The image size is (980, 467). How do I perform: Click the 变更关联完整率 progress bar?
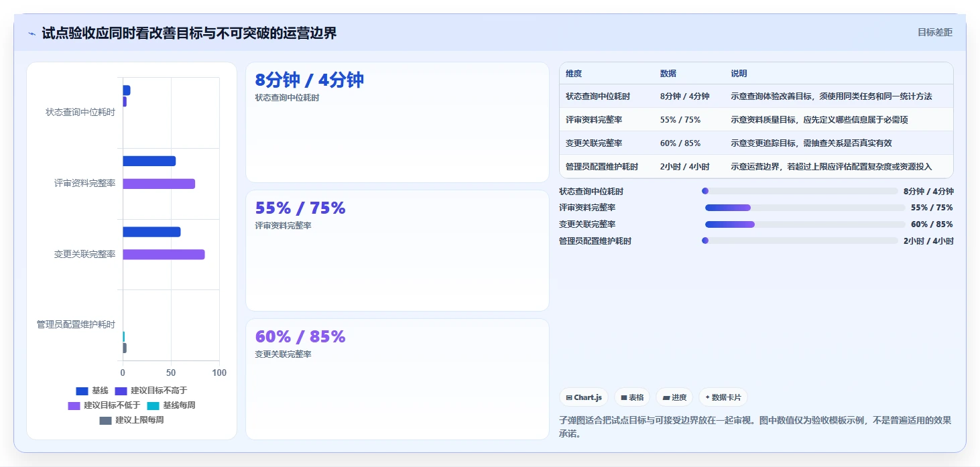tap(805, 224)
